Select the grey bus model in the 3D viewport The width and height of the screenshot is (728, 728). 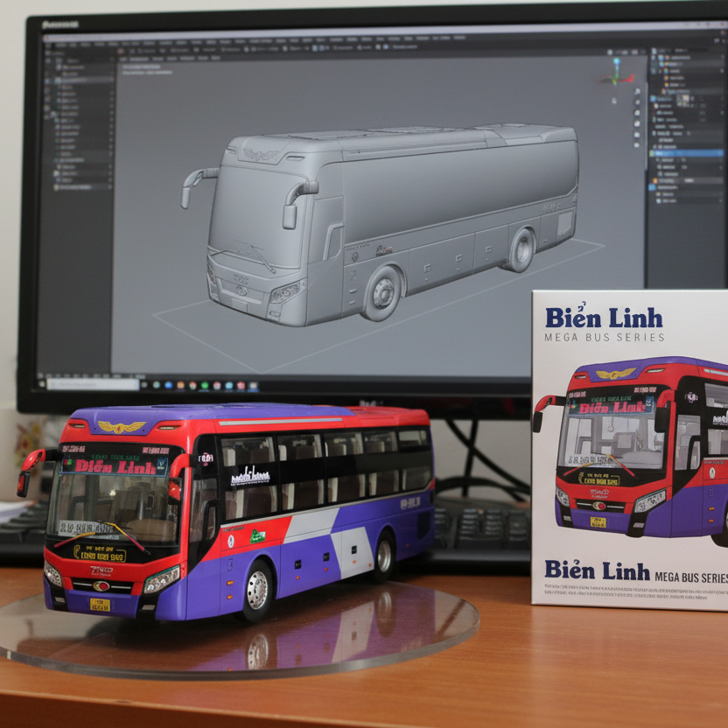[381, 224]
